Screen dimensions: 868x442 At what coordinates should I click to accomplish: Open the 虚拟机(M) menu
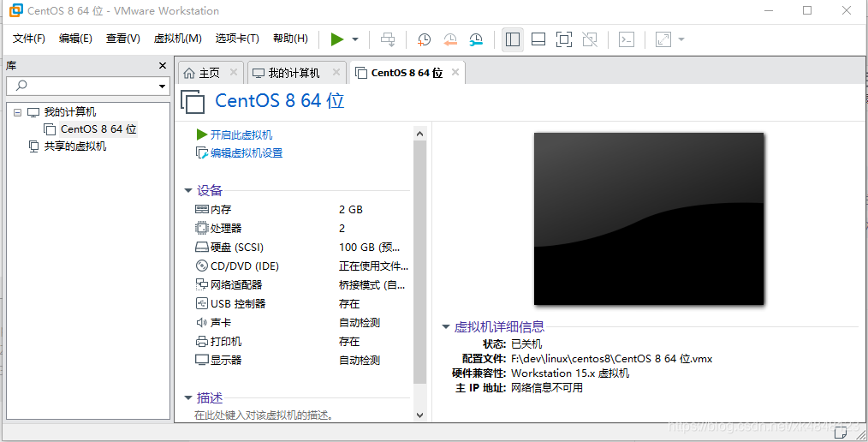pos(178,39)
